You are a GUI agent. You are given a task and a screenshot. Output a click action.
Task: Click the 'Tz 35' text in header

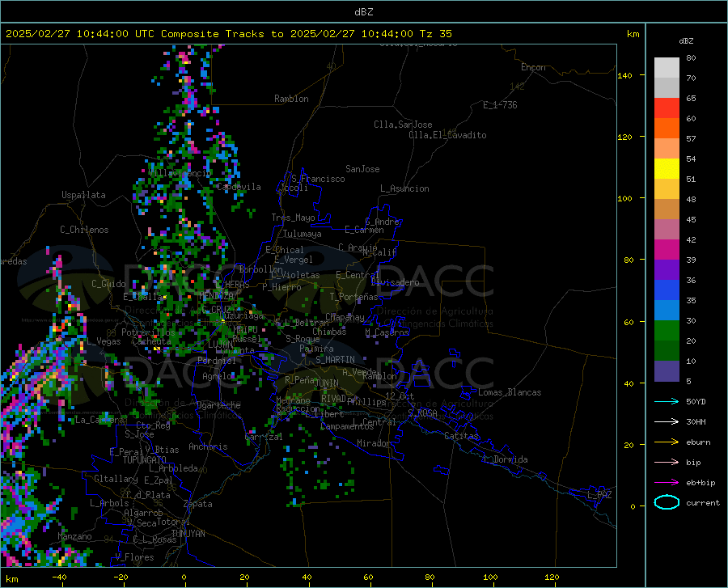[x=436, y=34]
